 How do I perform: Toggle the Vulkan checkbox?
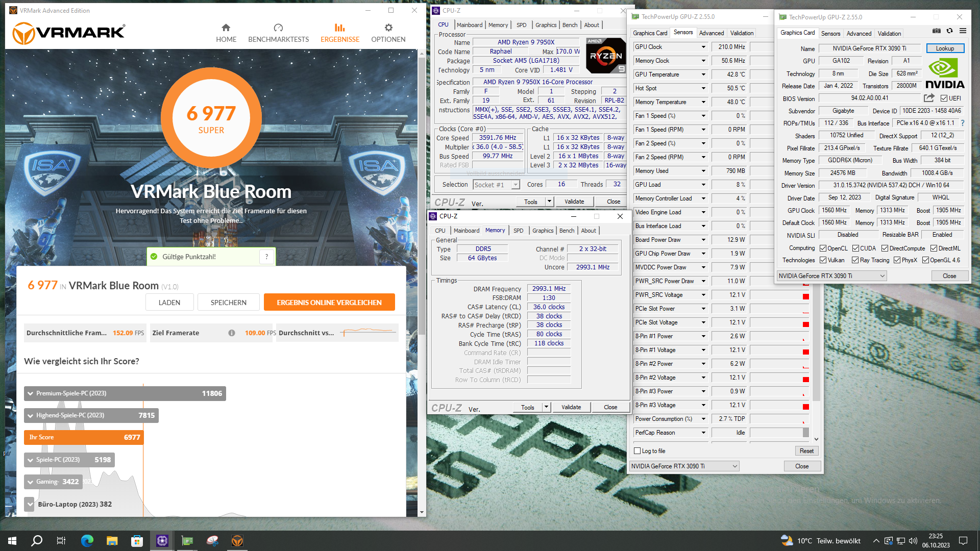pyautogui.click(x=823, y=260)
